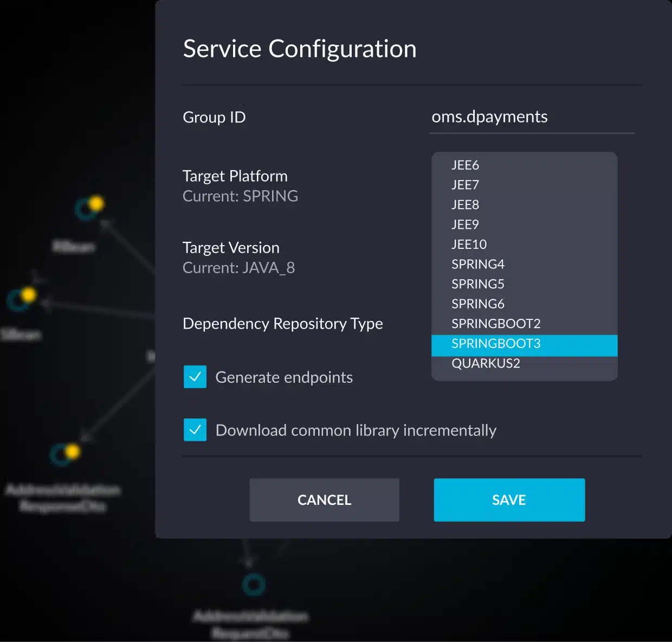
Task: Toggle Download common library incrementally checkbox
Action: (195, 430)
